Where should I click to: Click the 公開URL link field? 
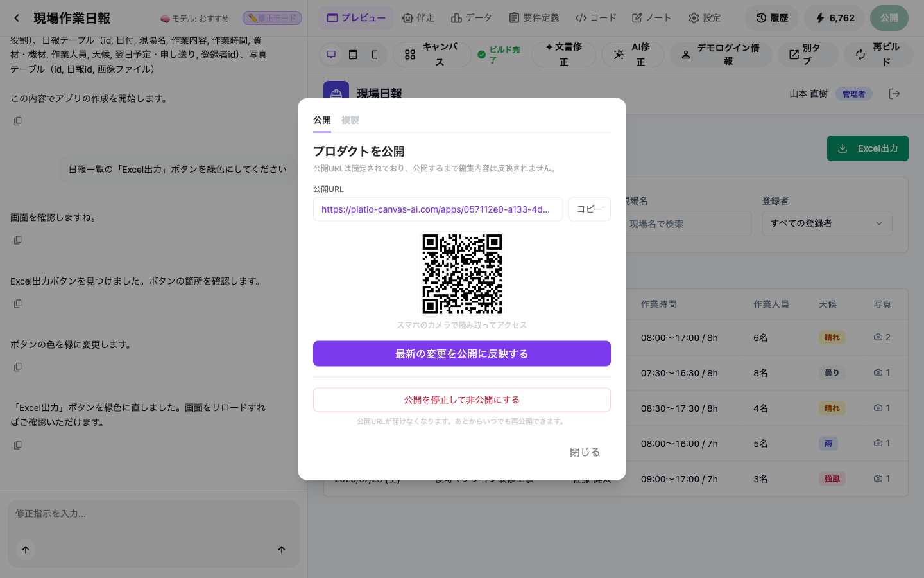[x=438, y=209]
